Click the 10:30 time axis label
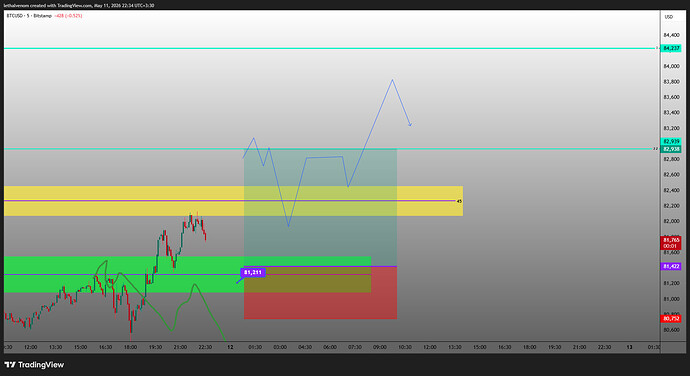Screen dimensions: 690x376 (x=405, y=347)
